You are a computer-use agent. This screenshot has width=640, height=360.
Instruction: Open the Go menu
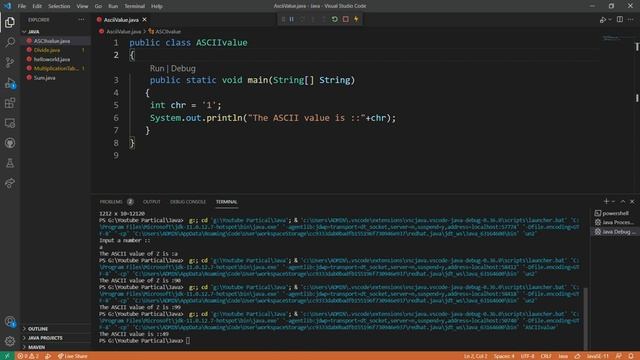tap(98, 6)
